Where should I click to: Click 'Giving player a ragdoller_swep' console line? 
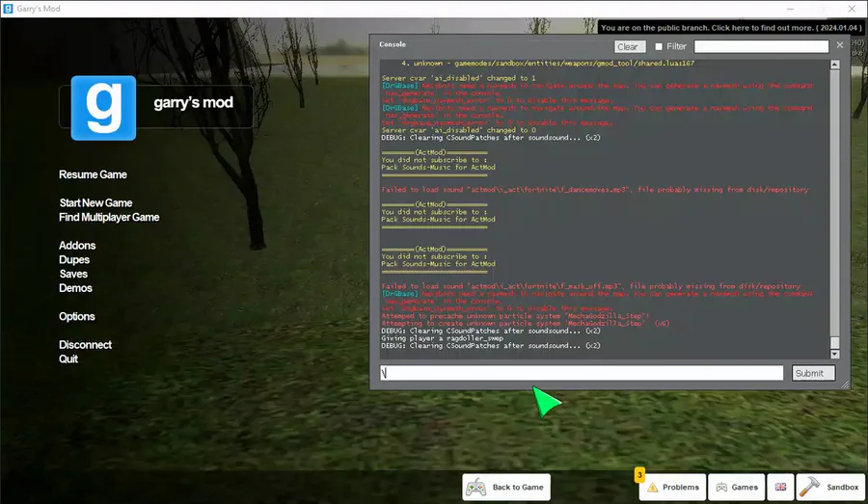coord(443,338)
